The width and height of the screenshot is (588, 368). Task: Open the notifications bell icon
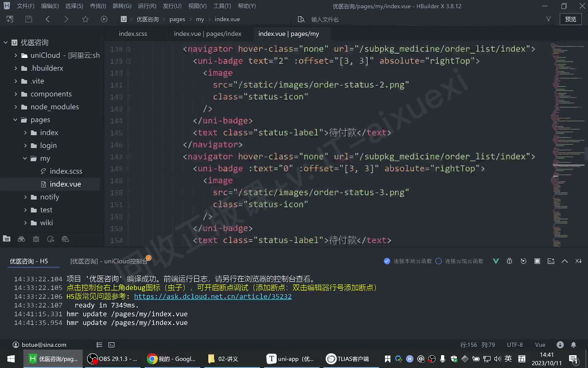pyautogui.click(x=574, y=345)
